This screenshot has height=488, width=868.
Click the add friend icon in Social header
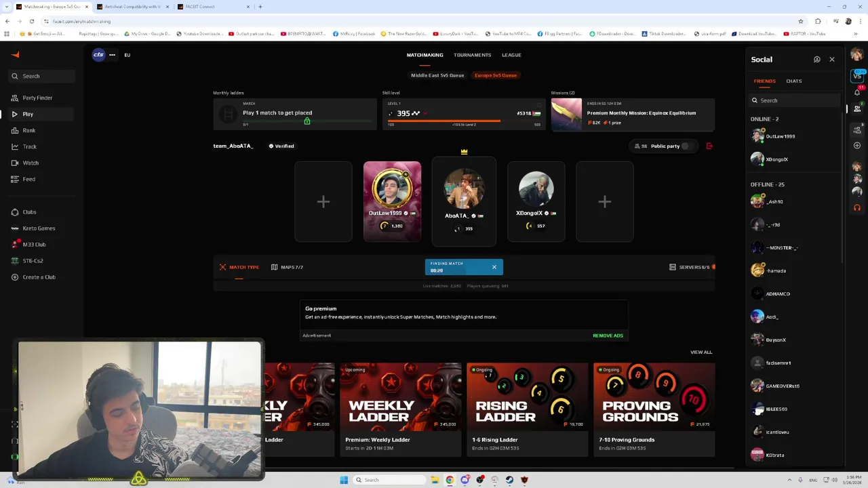816,60
